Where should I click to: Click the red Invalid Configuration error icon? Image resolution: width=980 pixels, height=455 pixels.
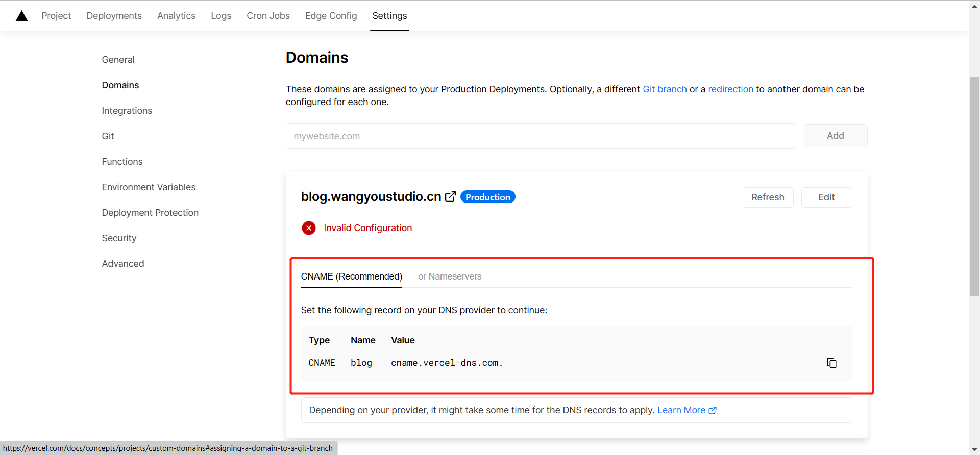tap(309, 228)
